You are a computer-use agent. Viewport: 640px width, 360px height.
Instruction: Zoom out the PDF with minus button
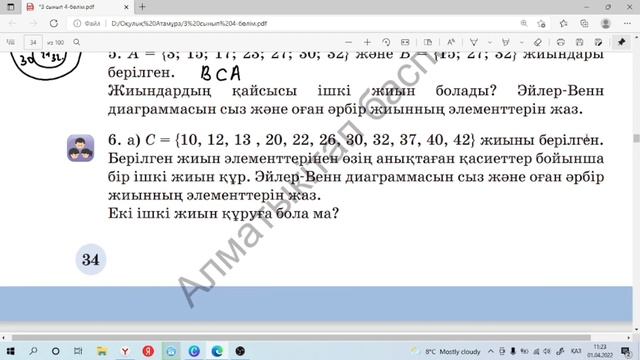coord(348,42)
